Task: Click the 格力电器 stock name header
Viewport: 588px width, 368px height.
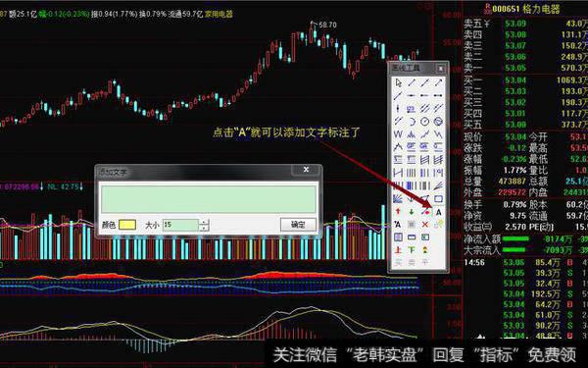Action: coord(541,9)
